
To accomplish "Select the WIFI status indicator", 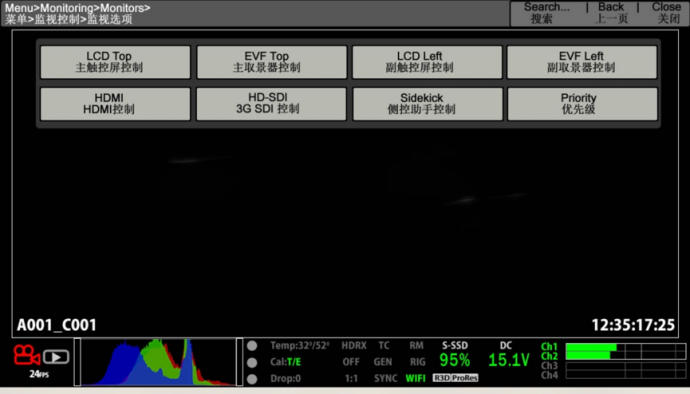I will [415, 378].
